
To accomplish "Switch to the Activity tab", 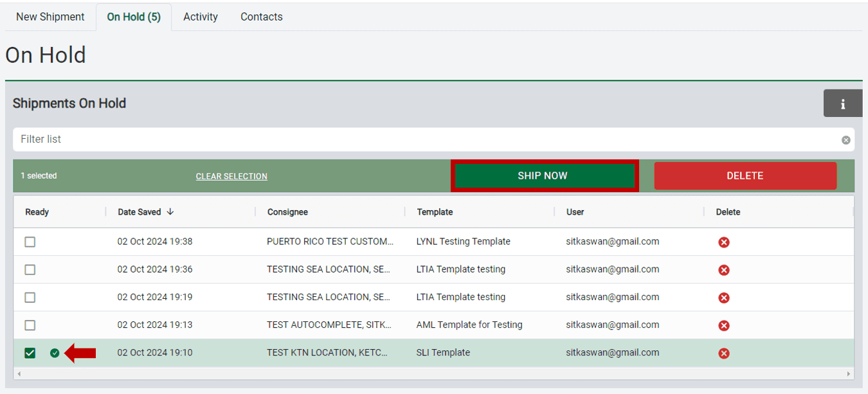I will (200, 16).
